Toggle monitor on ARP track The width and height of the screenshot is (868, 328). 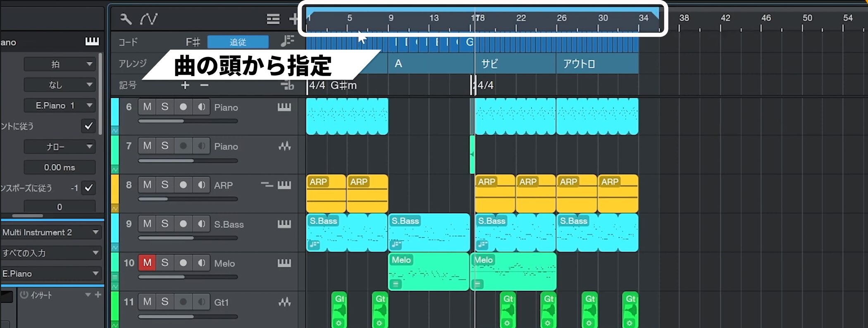pyautogui.click(x=201, y=185)
